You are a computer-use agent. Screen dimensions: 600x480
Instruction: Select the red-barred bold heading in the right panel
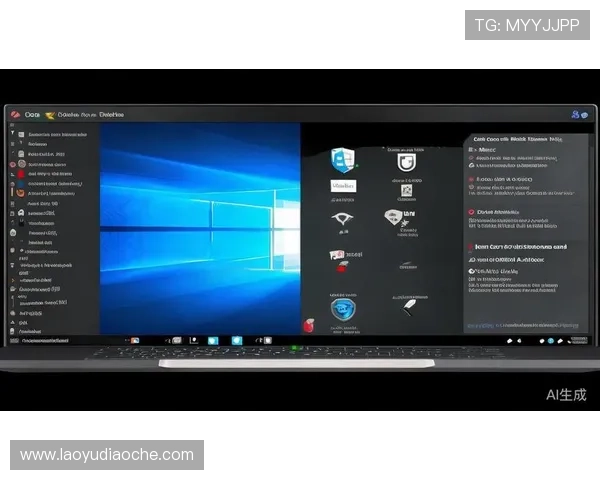tap(518, 246)
